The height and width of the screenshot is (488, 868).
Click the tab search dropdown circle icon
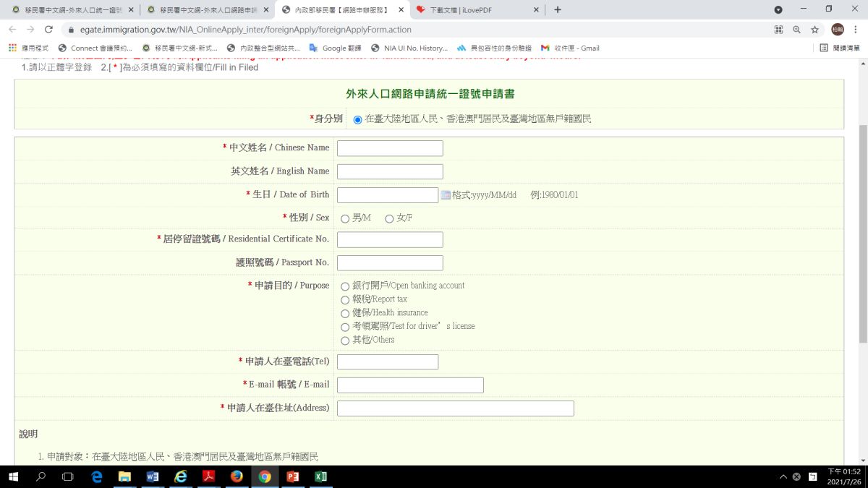tap(778, 9)
